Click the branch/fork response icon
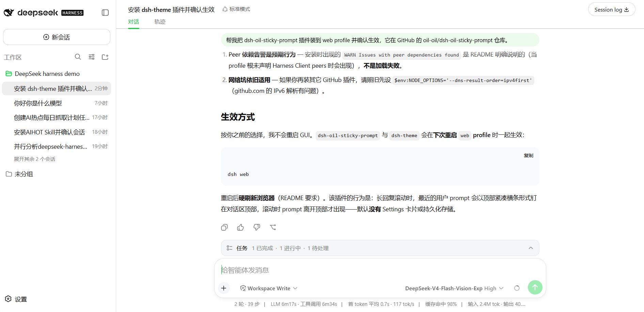 coord(273,227)
